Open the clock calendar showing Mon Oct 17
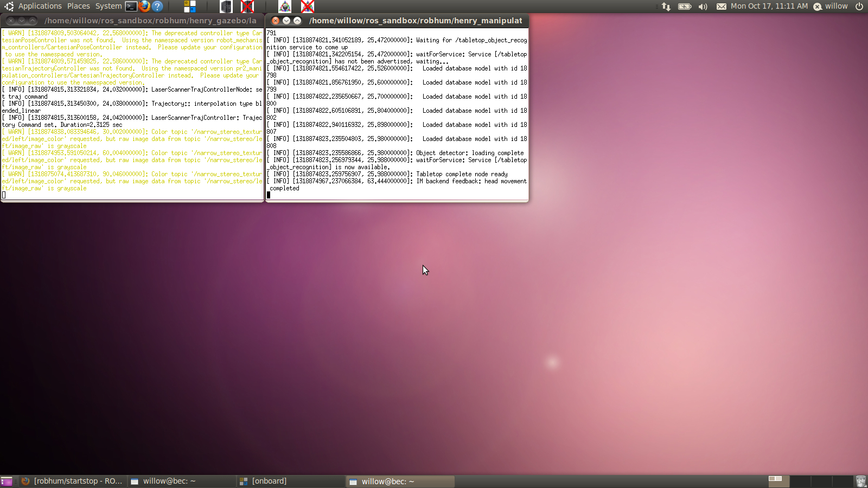Screen dimensions: 868x488 [x=769, y=6]
